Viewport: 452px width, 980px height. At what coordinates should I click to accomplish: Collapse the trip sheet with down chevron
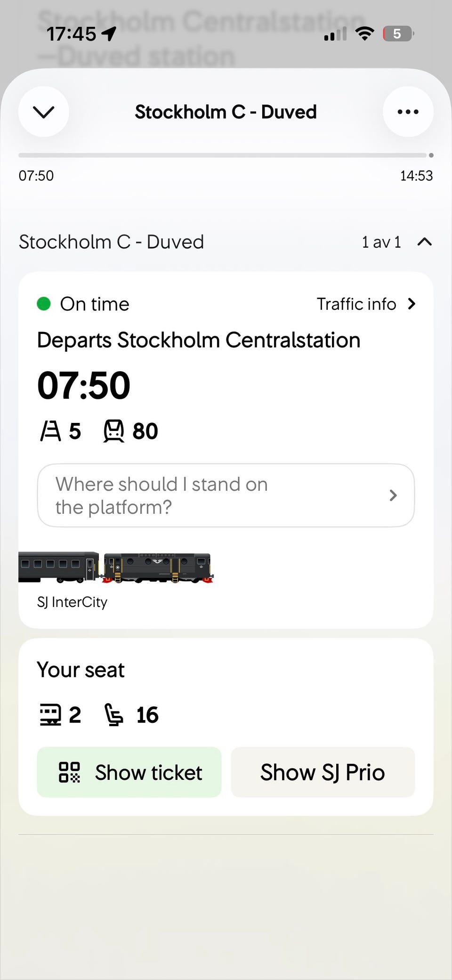pyautogui.click(x=44, y=112)
